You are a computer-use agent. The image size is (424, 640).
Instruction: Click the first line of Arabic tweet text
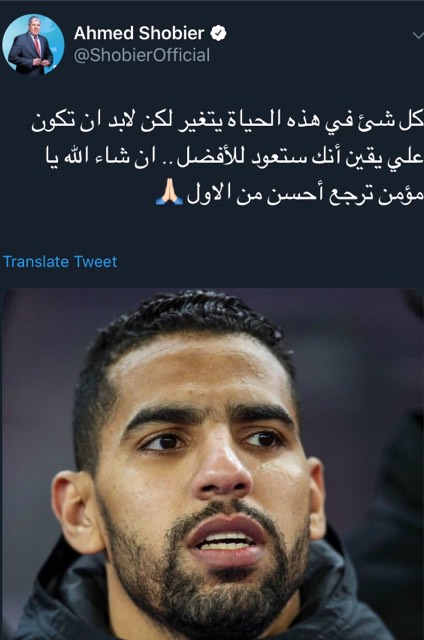(x=227, y=122)
